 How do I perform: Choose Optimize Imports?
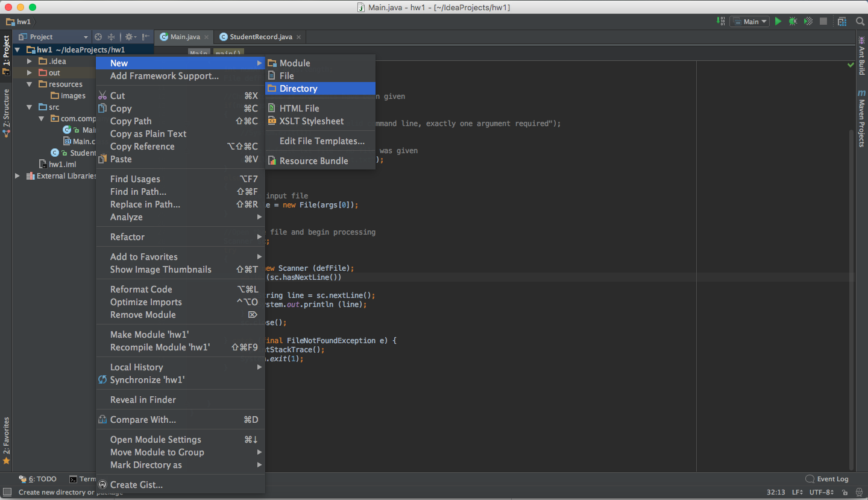point(180,302)
